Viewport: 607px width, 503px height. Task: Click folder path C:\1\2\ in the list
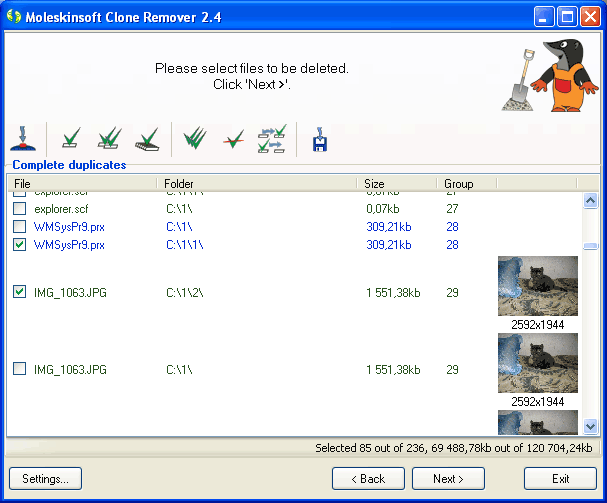(185, 292)
